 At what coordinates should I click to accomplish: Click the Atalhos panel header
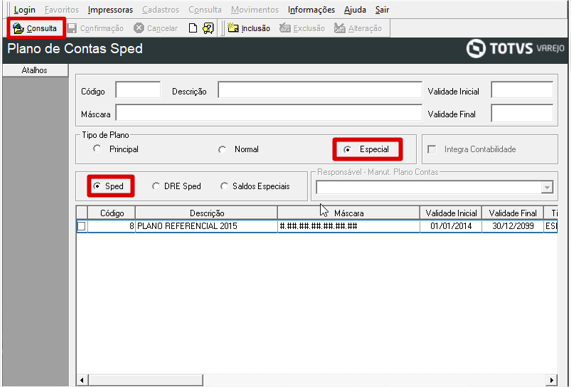coord(35,70)
